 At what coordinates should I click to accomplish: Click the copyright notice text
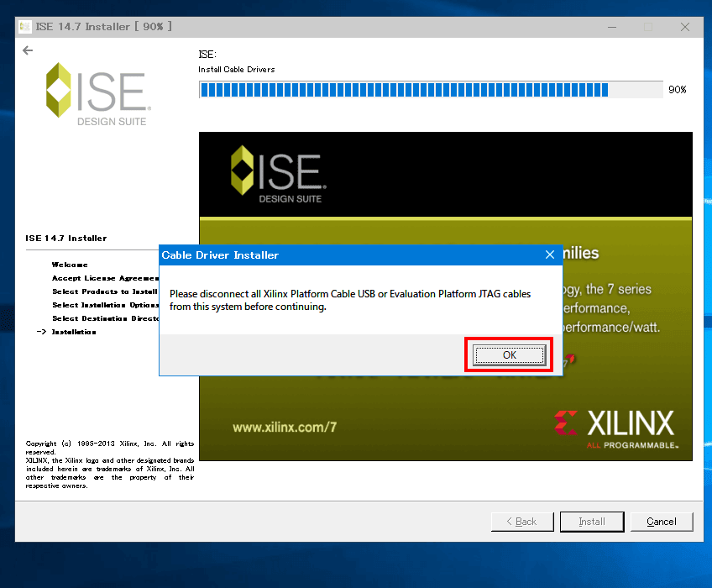point(110,465)
